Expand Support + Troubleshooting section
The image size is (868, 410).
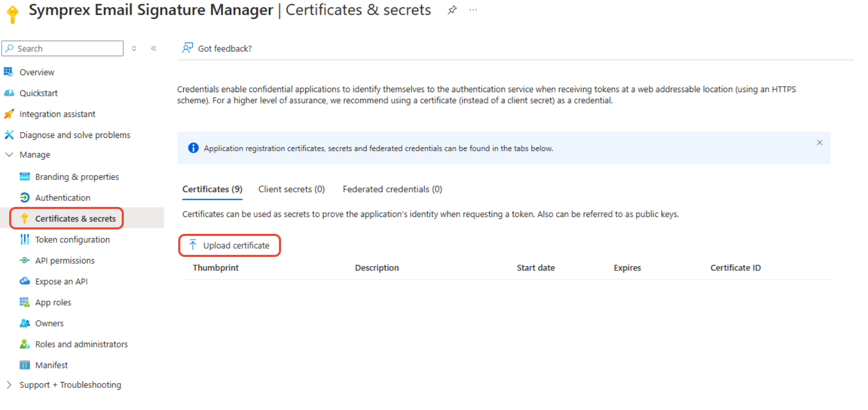(9, 385)
